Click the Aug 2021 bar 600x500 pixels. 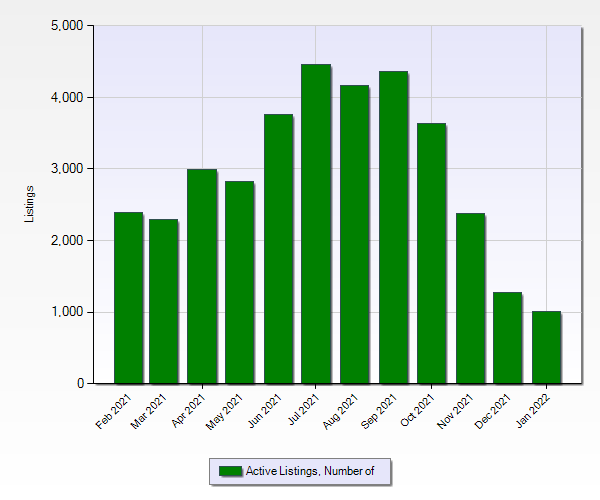click(x=354, y=234)
